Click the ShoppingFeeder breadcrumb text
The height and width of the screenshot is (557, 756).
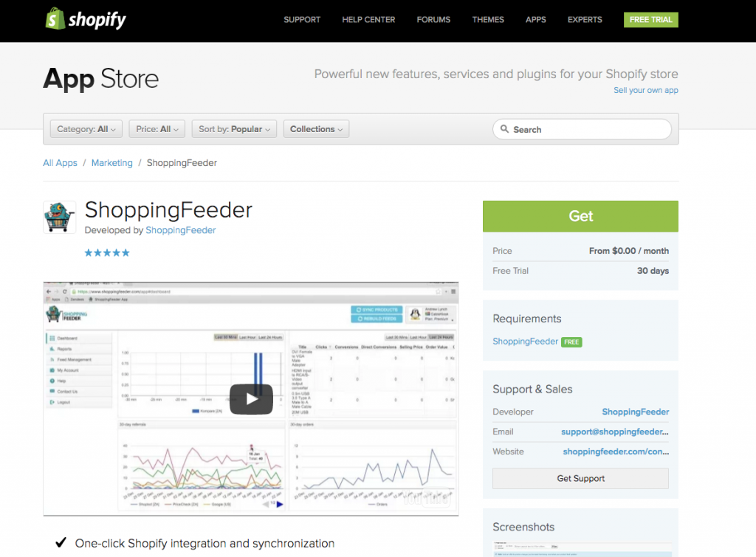coord(182,163)
